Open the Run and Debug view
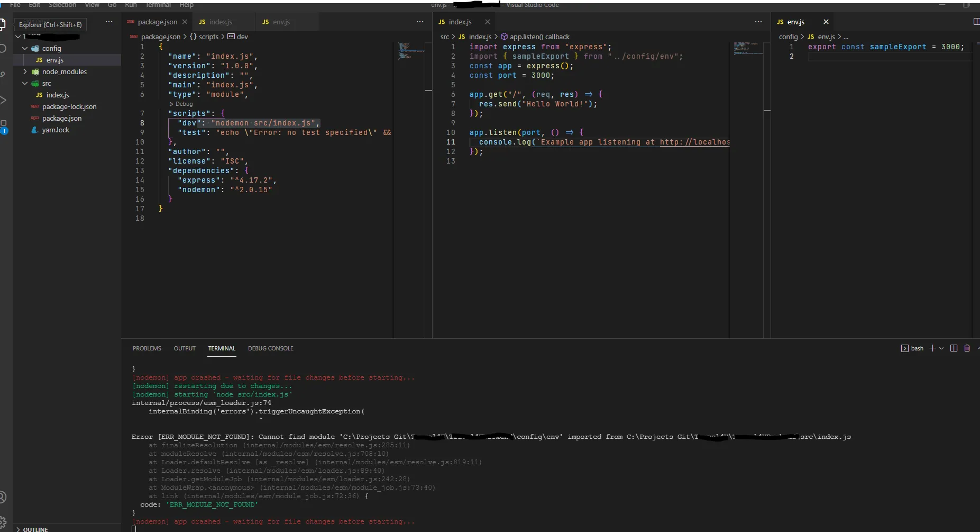This screenshot has width=980, height=532. pos(3,100)
